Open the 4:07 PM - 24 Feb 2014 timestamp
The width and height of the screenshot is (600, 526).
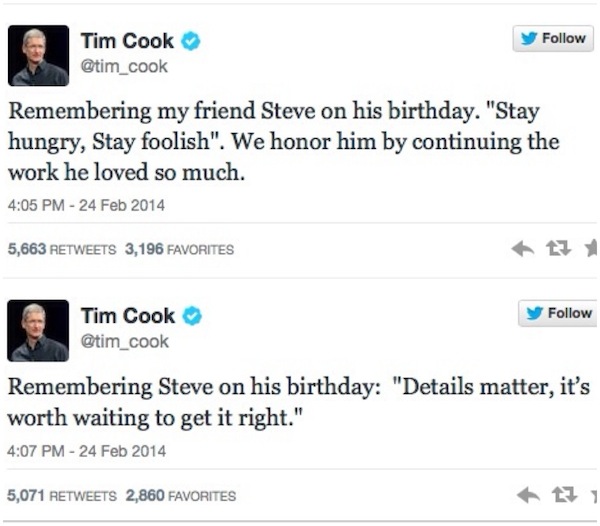click(86, 451)
